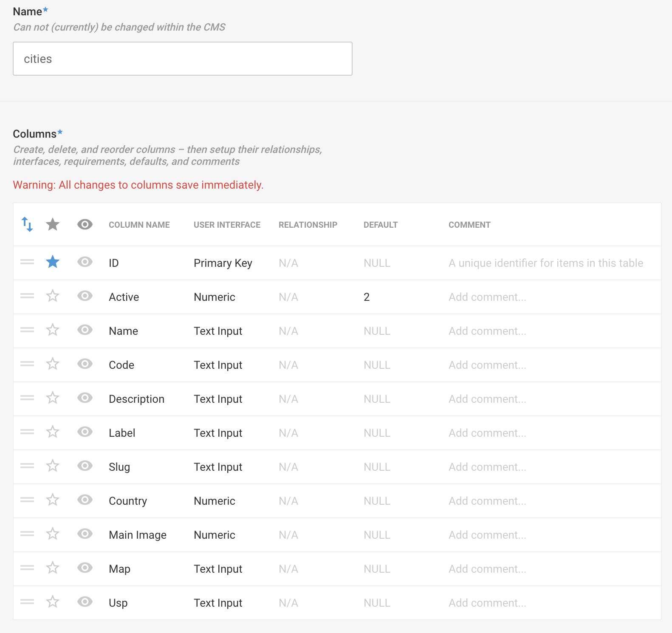Image resolution: width=672 pixels, height=633 pixels.
Task: Click the N/A relationship for Main Image
Action: point(288,535)
